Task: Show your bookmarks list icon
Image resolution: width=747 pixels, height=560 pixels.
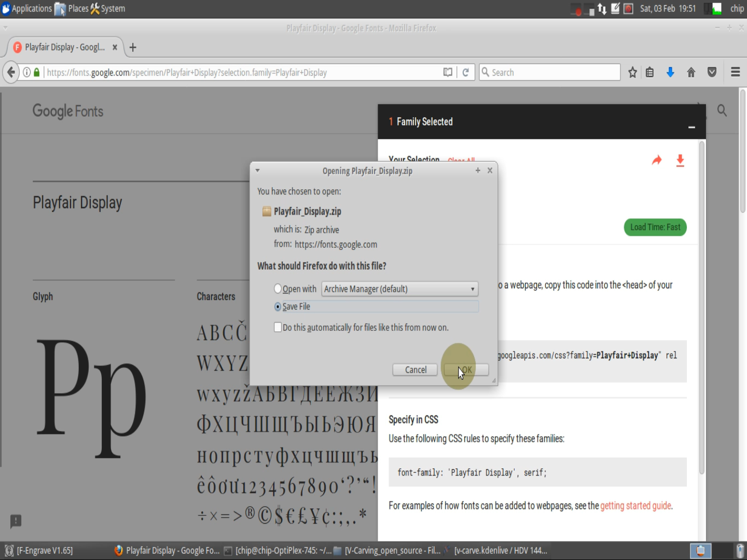Action: tap(649, 73)
